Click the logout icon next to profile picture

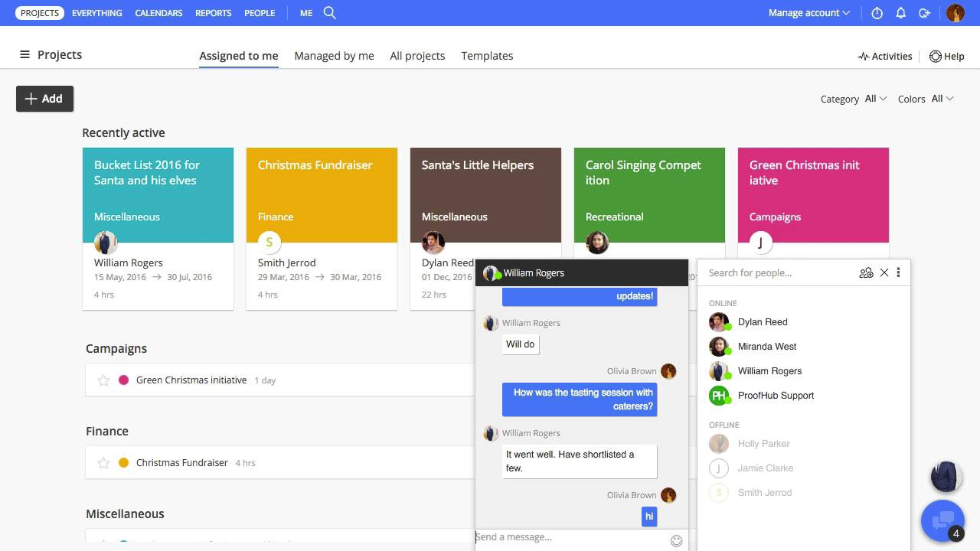[925, 12]
